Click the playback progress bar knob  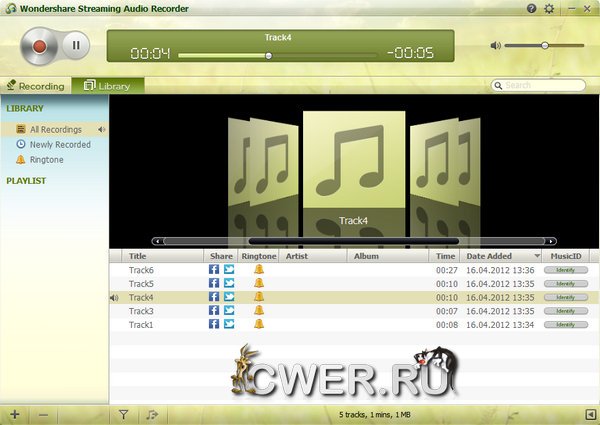click(x=269, y=56)
